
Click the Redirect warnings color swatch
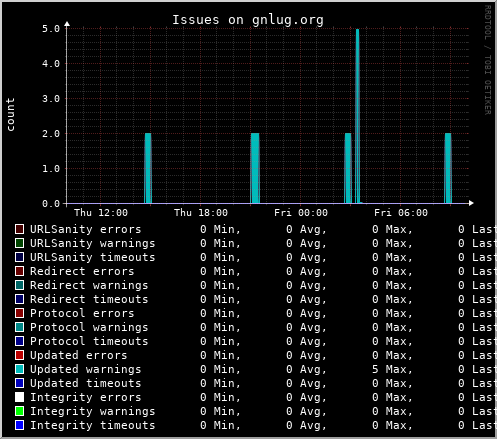tap(19, 285)
